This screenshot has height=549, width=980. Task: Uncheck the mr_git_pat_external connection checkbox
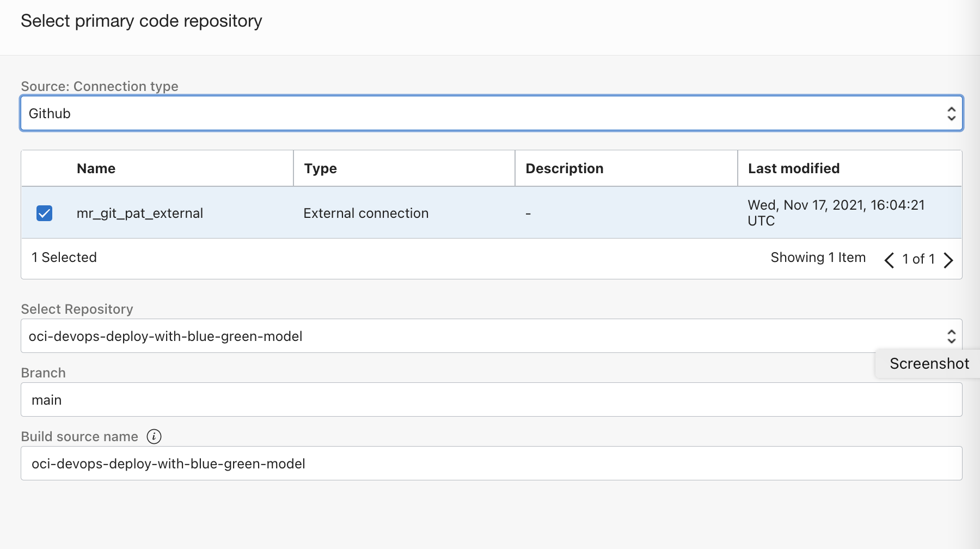(45, 213)
